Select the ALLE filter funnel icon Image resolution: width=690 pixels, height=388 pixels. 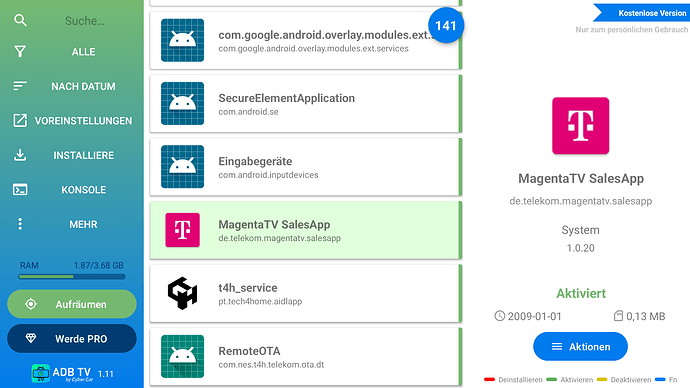coord(20,51)
